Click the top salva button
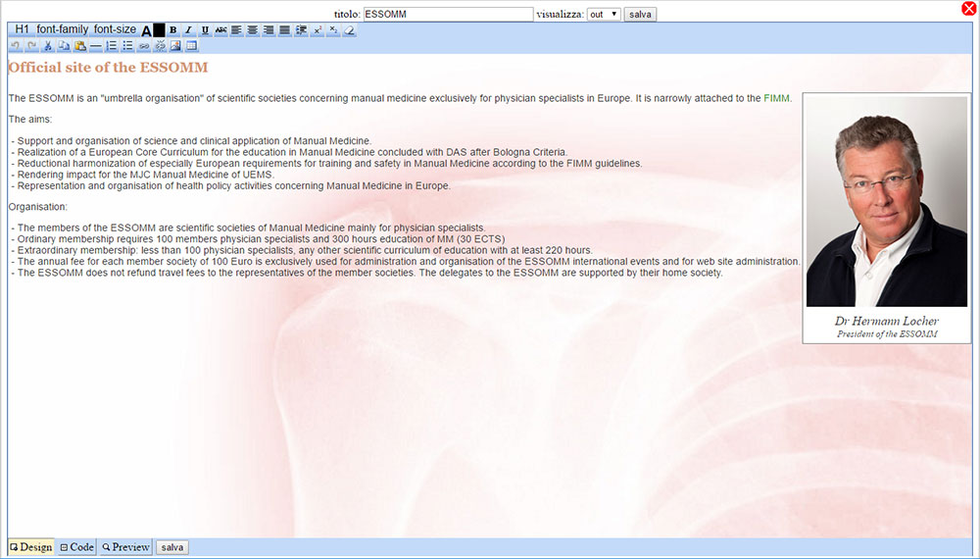Image resolution: width=980 pixels, height=559 pixels. (640, 15)
